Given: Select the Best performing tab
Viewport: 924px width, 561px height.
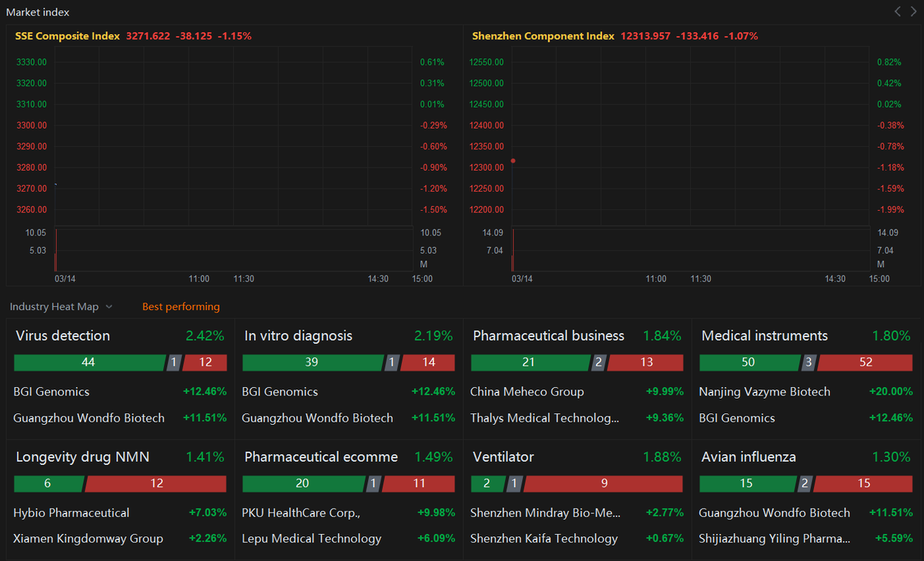Looking at the screenshot, I should [181, 306].
